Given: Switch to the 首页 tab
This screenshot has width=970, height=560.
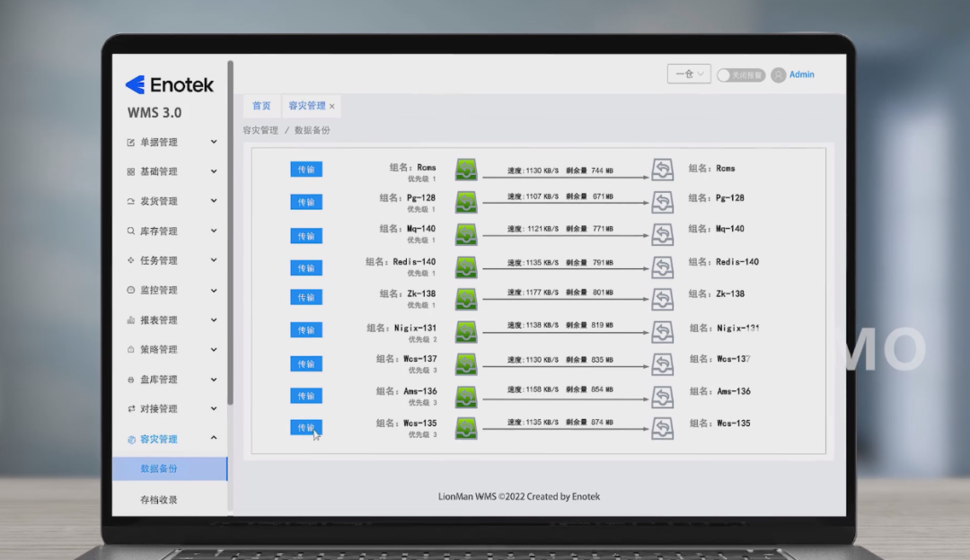Looking at the screenshot, I should 261,106.
